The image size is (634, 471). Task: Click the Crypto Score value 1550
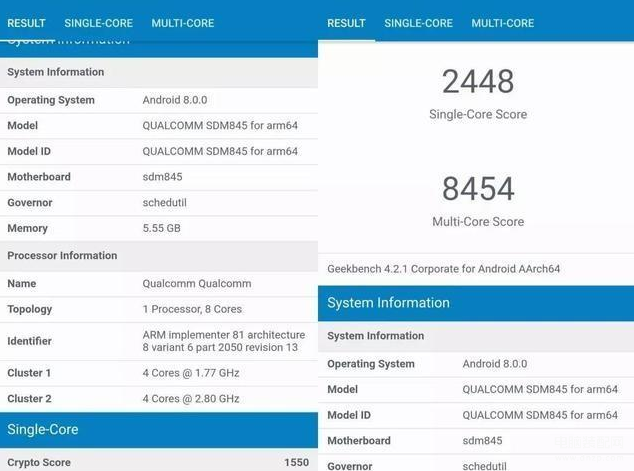tap(296, 462)
